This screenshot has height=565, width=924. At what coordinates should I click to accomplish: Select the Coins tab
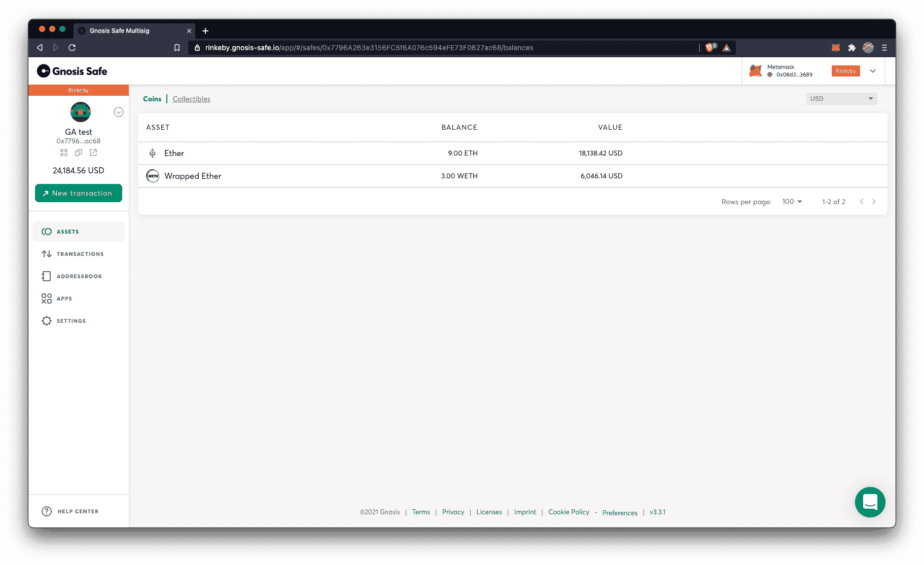point(152,99)
